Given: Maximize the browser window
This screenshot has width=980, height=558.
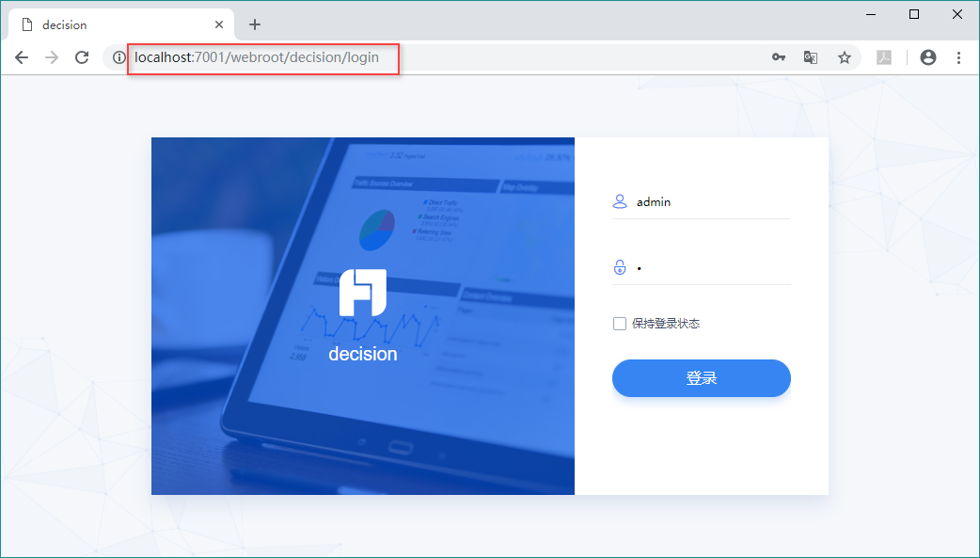Looking at the screenshot, I should pos(914,14).
